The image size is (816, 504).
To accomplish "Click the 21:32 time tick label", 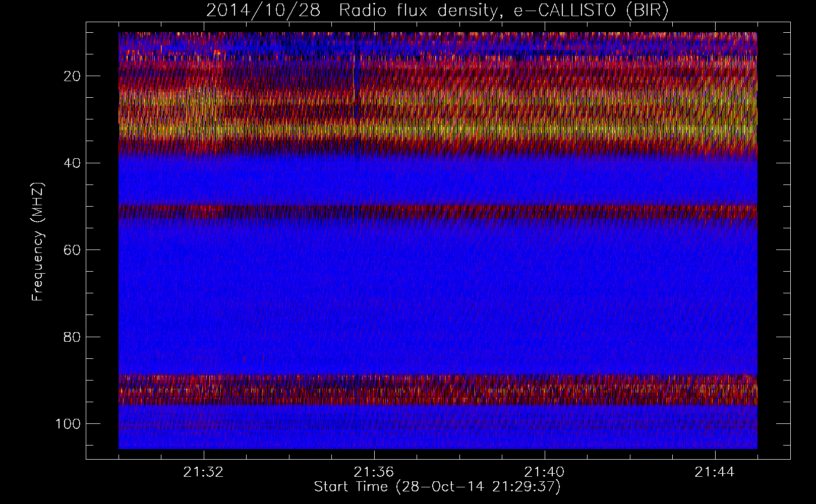I will [x=203, y=472].
